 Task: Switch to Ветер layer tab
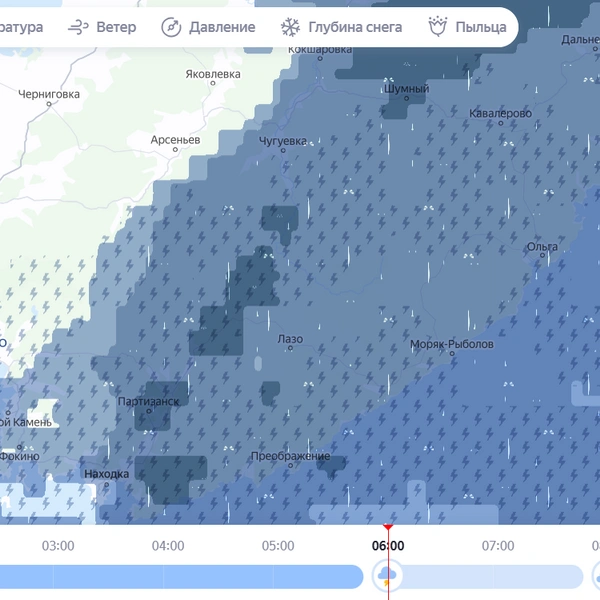click(102, 27)
